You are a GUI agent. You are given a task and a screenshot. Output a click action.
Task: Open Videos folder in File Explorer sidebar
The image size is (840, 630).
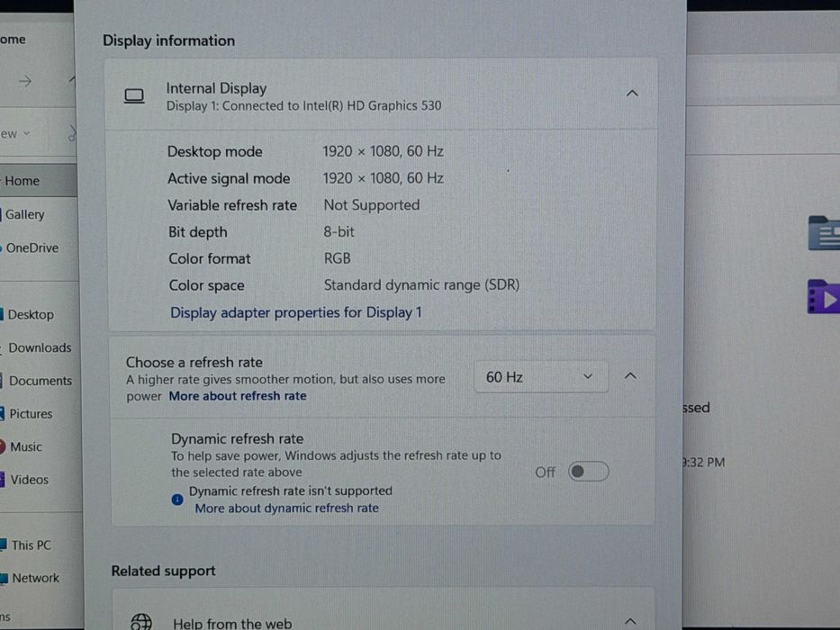29,480
